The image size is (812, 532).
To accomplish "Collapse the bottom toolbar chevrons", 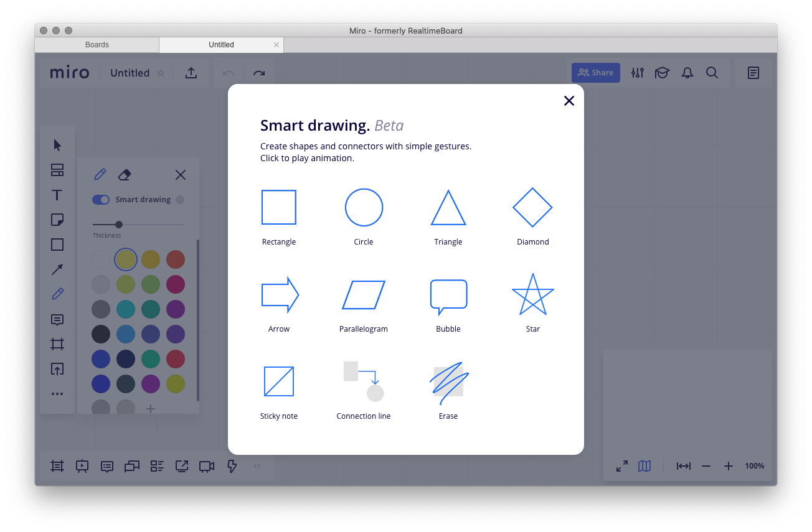I will coord(257,466).
